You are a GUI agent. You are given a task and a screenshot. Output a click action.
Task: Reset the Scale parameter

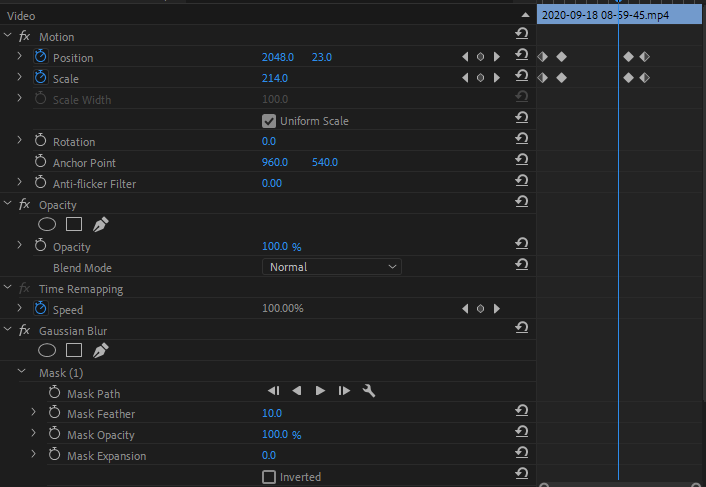click(x=521, y=76)
